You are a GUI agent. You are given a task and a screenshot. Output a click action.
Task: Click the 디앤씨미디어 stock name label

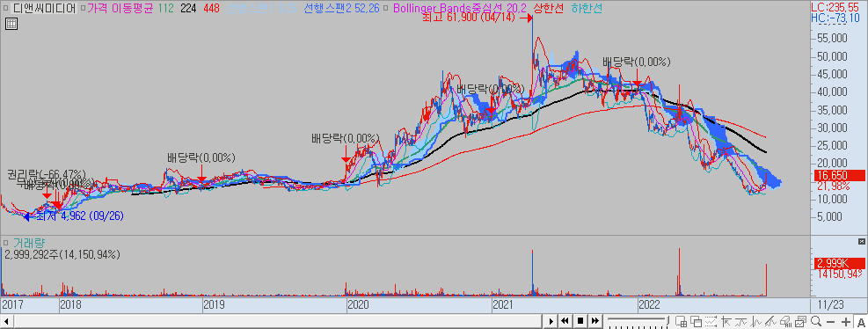point(44,8)
